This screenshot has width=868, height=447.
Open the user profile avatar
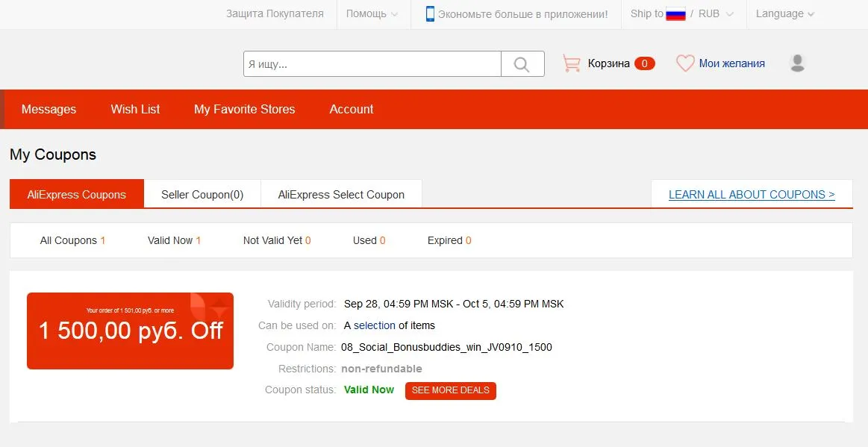(797, 63)
